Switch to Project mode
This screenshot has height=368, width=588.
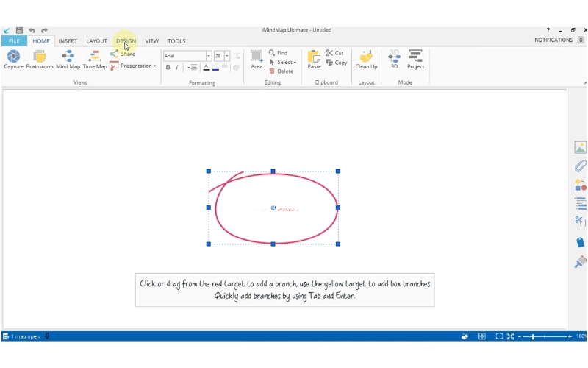click(415, 60)
